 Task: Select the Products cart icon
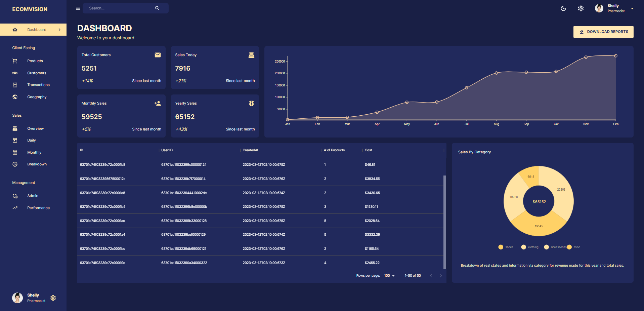point(15,61)
